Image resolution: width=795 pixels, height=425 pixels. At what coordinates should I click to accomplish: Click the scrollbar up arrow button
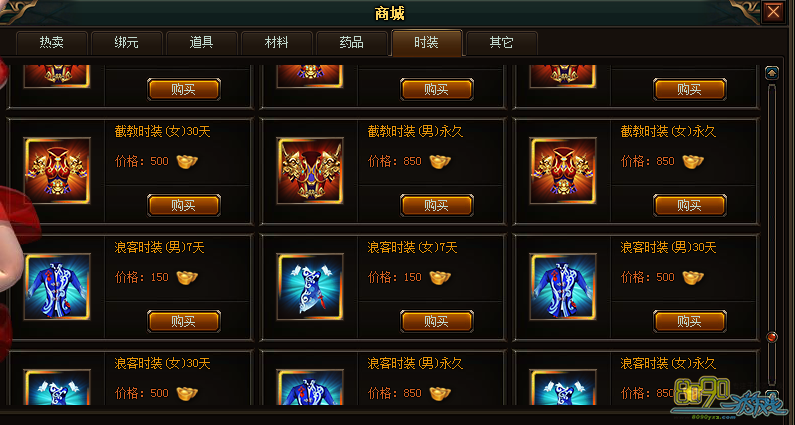(772, 74)
